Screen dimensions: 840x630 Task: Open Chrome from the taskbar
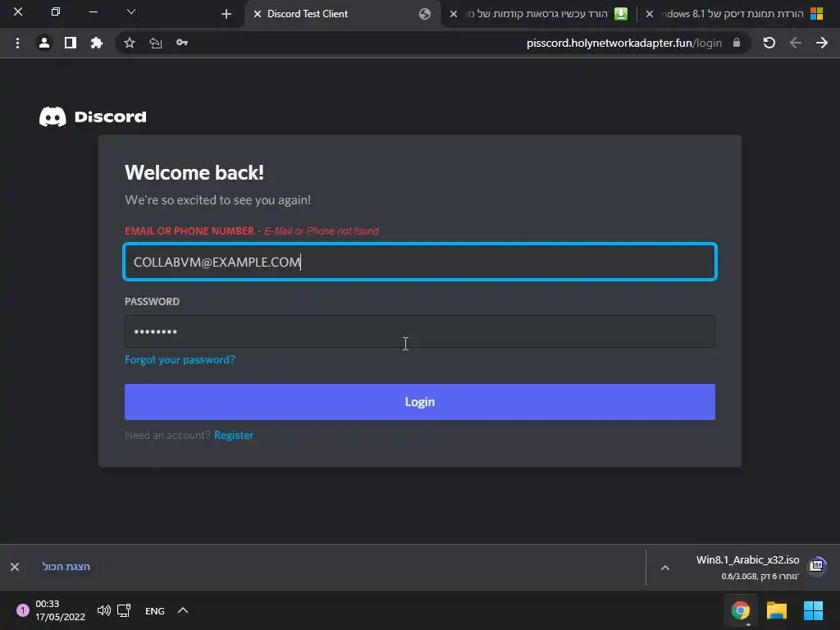pos(741,610)
